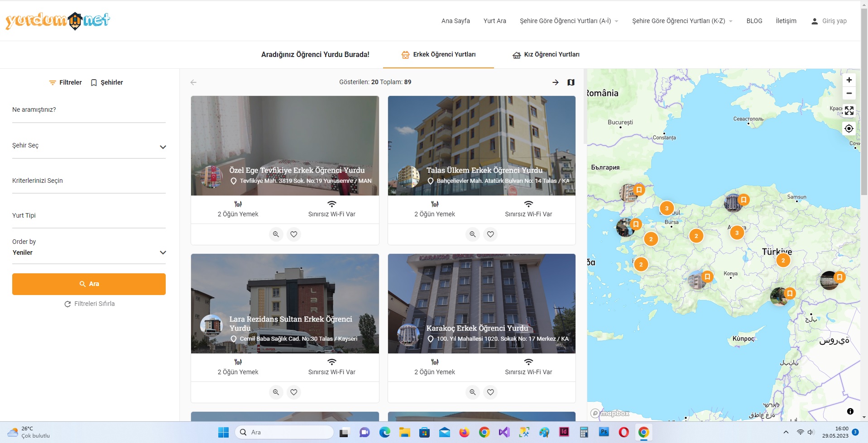The image size is (868, 443).
Task: Zoom out on the map
Action: [849, 93]
